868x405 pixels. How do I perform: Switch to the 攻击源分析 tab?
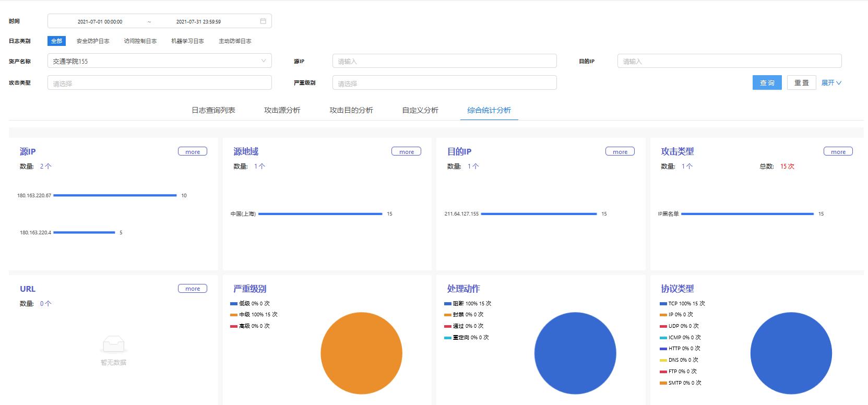282,110
